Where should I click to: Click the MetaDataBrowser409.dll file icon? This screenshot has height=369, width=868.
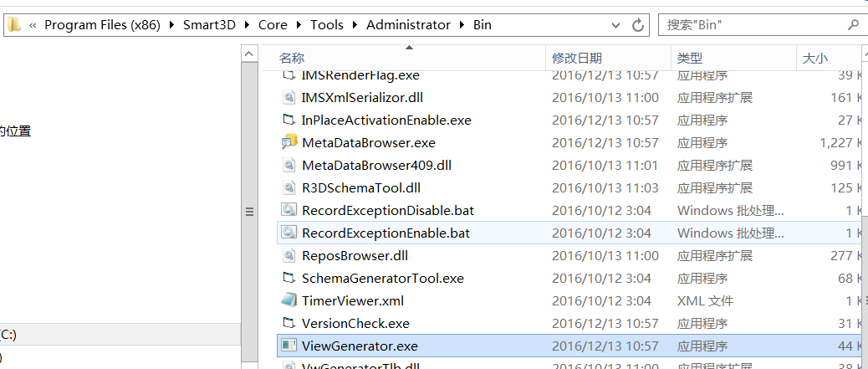[x=288, y=165]
